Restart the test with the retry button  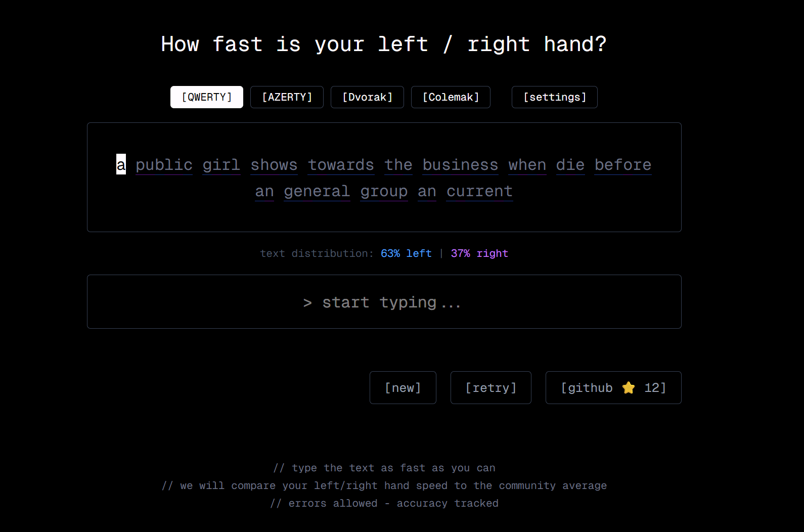point(490,388)
